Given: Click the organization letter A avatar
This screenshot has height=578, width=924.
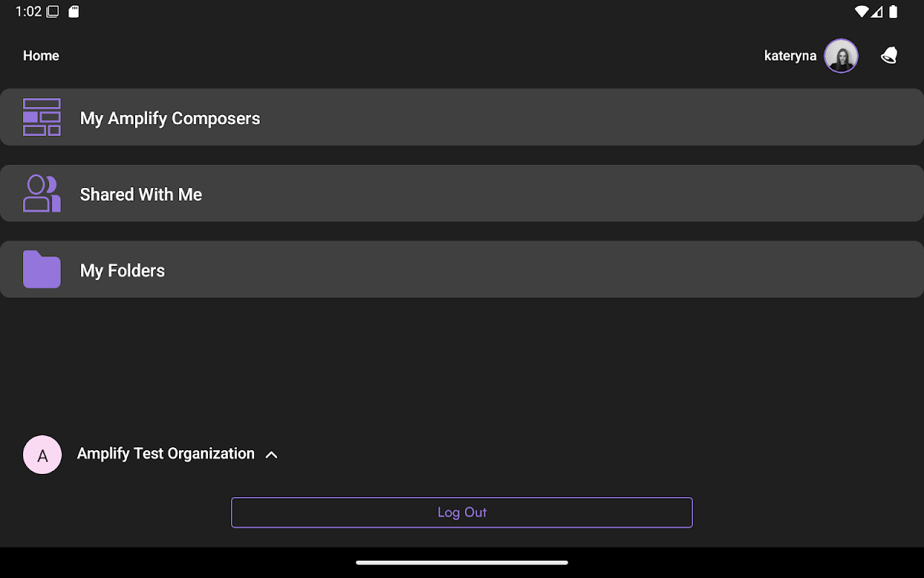Looking at the screenshot, I should click(43, 454).
